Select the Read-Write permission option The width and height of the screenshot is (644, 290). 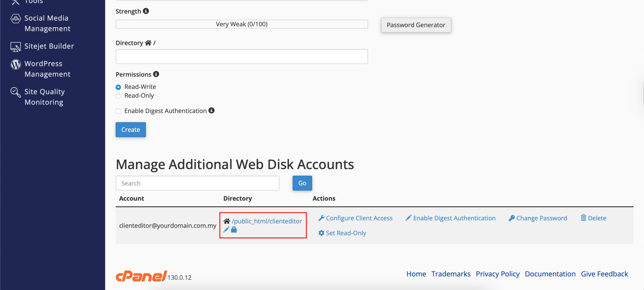click(118, 87)
